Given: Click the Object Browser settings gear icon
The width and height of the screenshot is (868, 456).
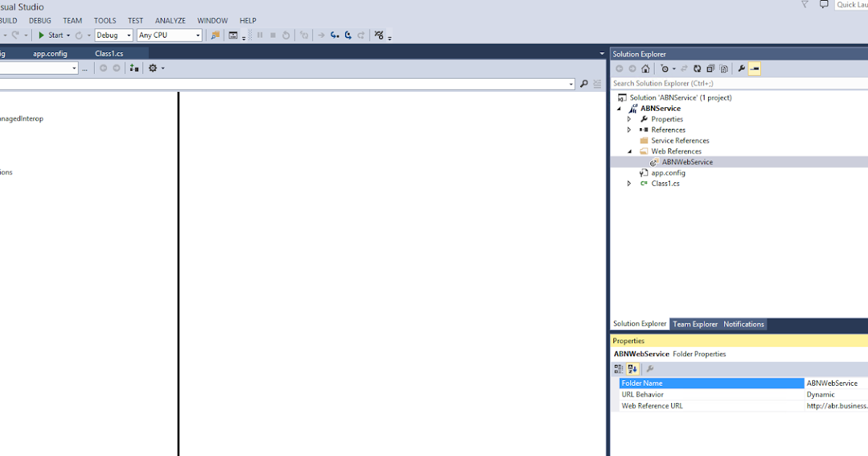Looking at the screenshot, I should click(153, 68).
